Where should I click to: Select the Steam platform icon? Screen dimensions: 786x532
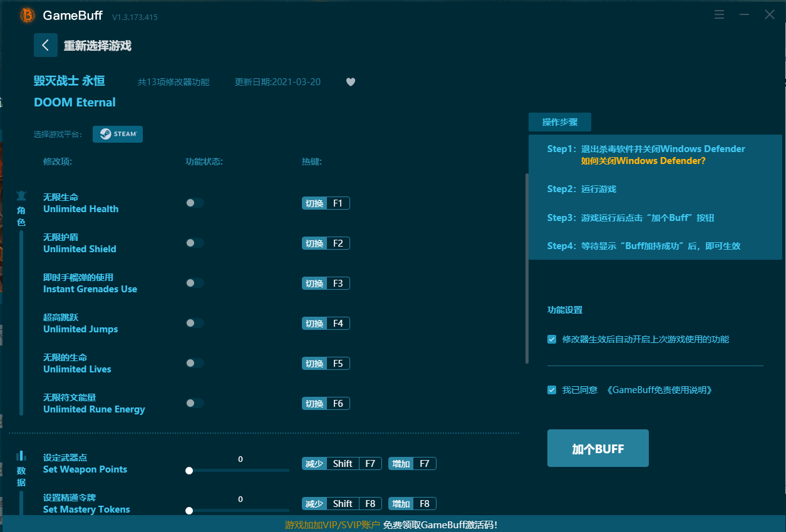[118, 134]
